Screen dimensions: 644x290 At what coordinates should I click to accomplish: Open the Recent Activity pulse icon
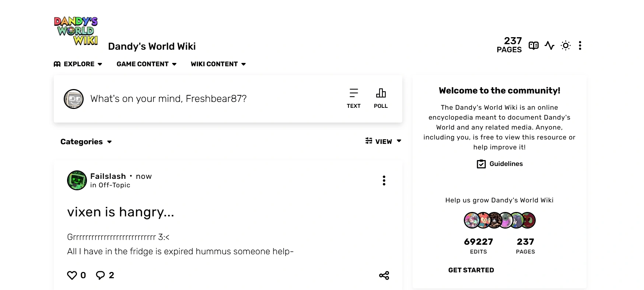(549, 46)
